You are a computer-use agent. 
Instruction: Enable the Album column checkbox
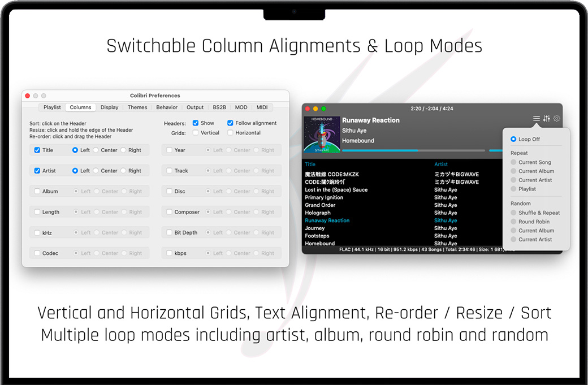(x=37, y=192)
